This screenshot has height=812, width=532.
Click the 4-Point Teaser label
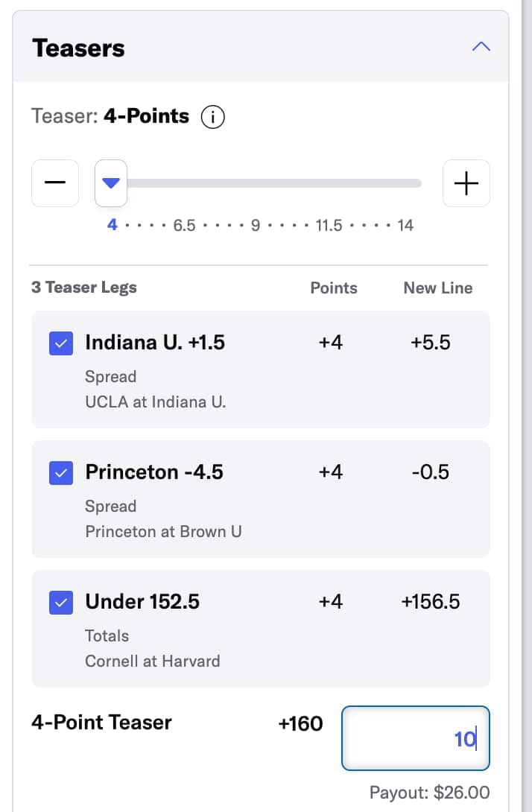tap(101, 723)
